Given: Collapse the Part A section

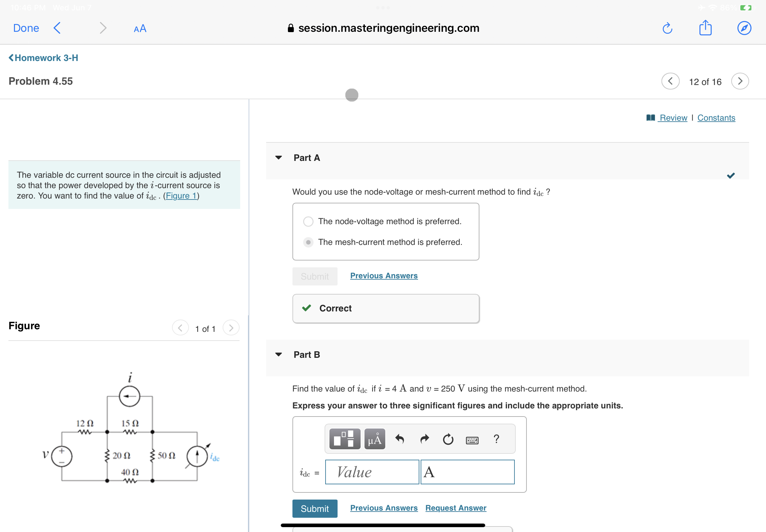Looking at the screenshot, I should tap(278, 158).
